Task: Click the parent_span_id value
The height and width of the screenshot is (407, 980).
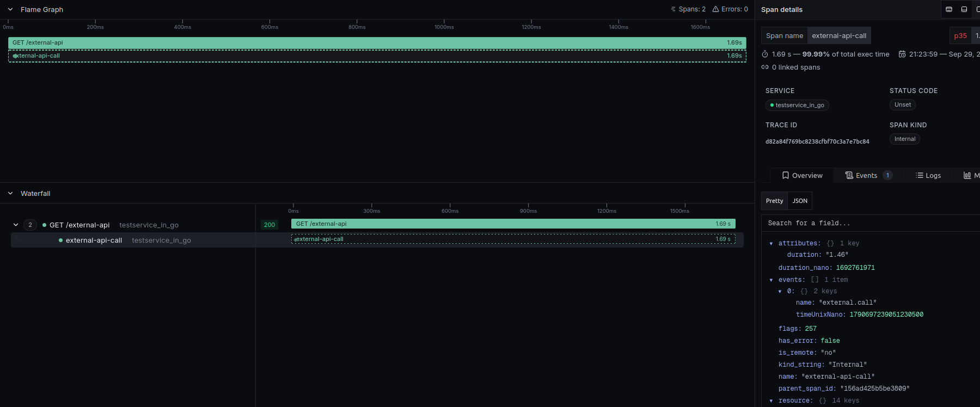Action: coord(875,388)
